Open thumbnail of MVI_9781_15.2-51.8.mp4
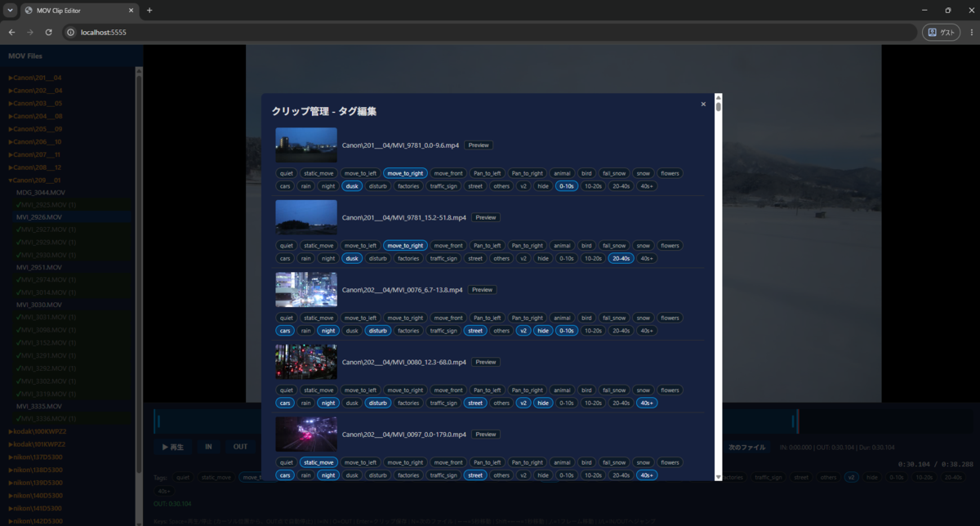Viewport: 980px width, 526px height. pos(306,217)
